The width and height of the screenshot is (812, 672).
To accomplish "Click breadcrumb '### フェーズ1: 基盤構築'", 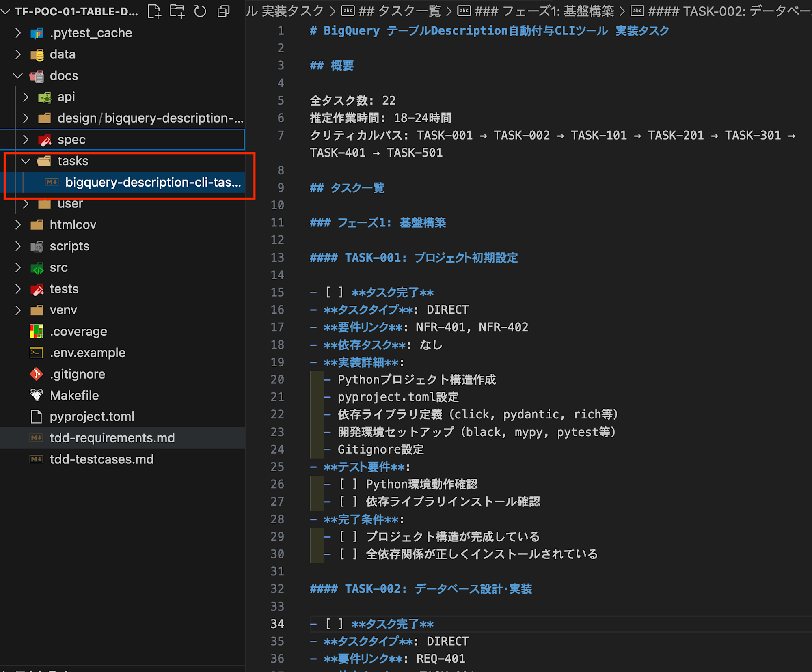I will coord(544,11).
